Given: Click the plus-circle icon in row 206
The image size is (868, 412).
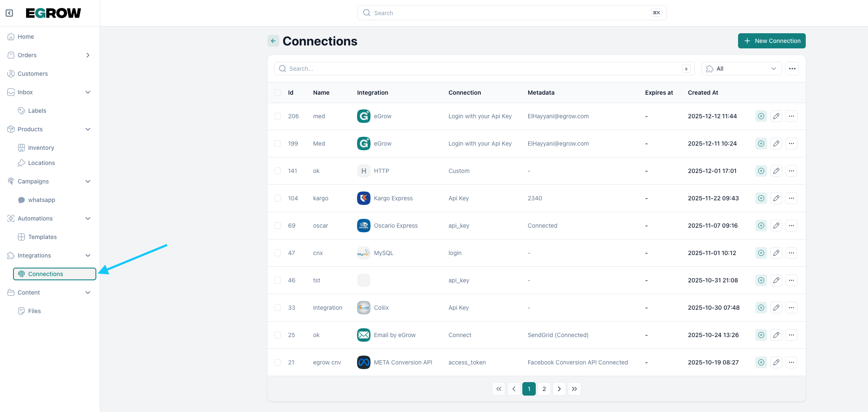Looking at the screenshot, I should tap(761, 116).
